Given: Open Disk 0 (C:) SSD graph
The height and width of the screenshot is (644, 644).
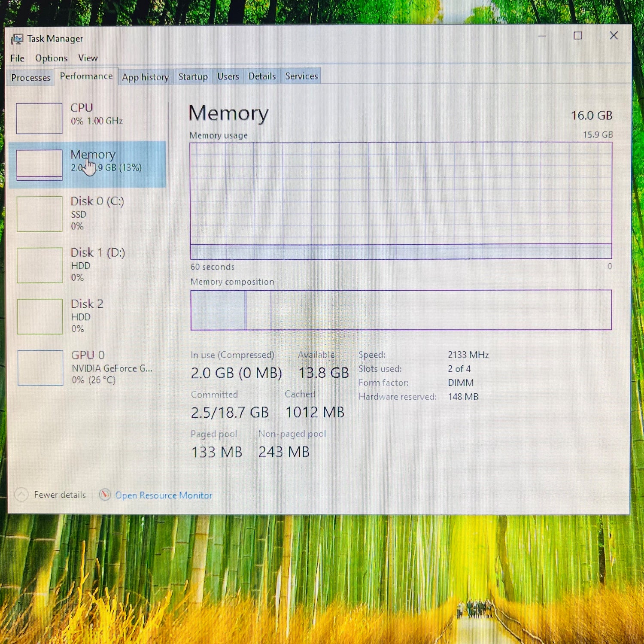Looking at the screenshot, I should [x=39, y=214].
